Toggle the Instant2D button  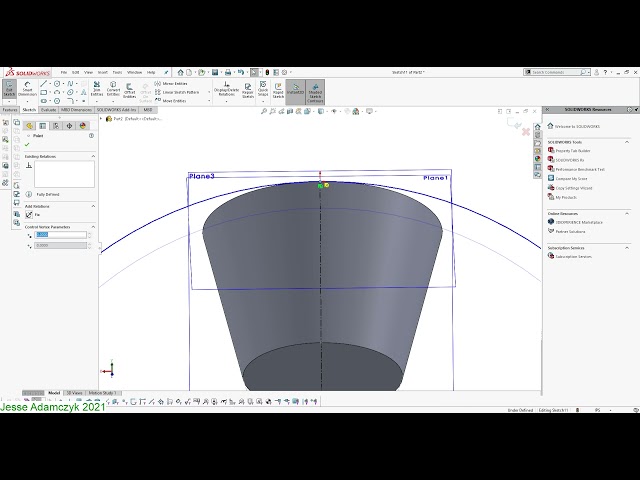tap(296, 90)
